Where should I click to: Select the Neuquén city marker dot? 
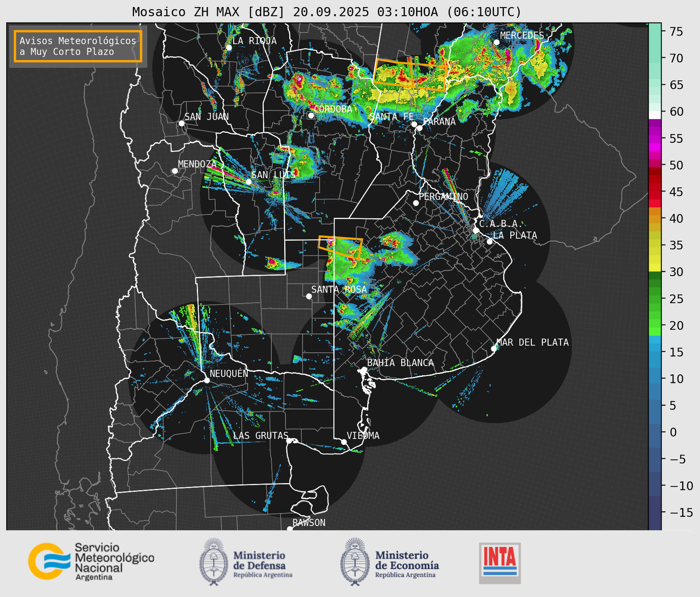pos(207,380)
